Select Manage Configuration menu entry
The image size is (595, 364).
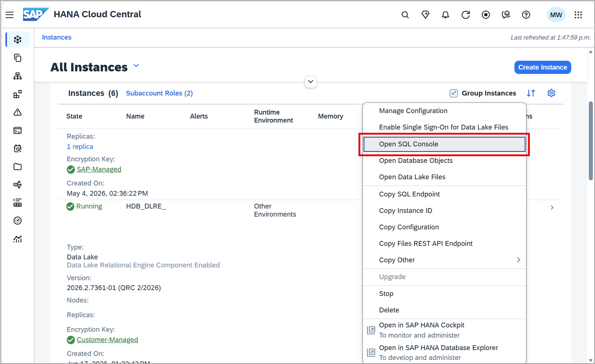click(x=445, y=111)
